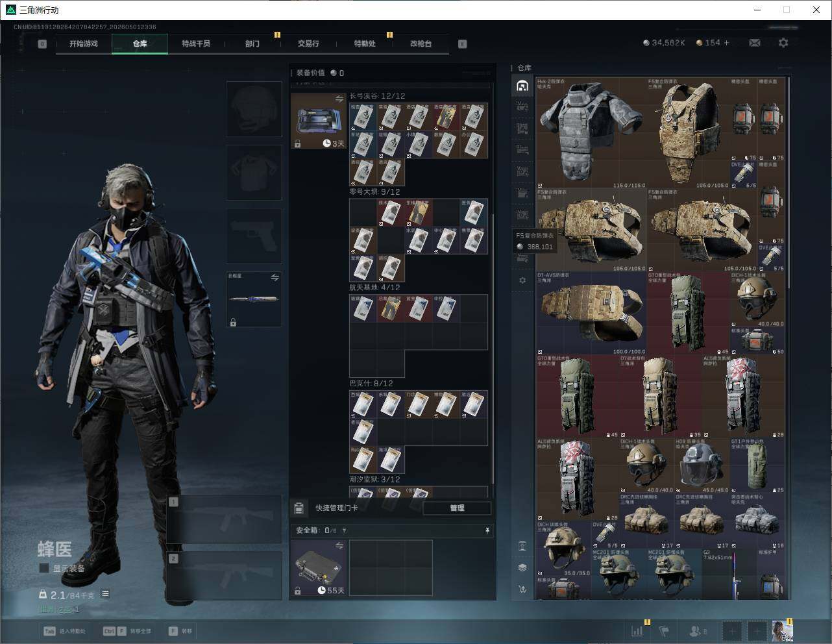Image resolution: width=832 pixels, height=644 pixels.
Task: Click the sort icon beside stash
Action: 522,589
